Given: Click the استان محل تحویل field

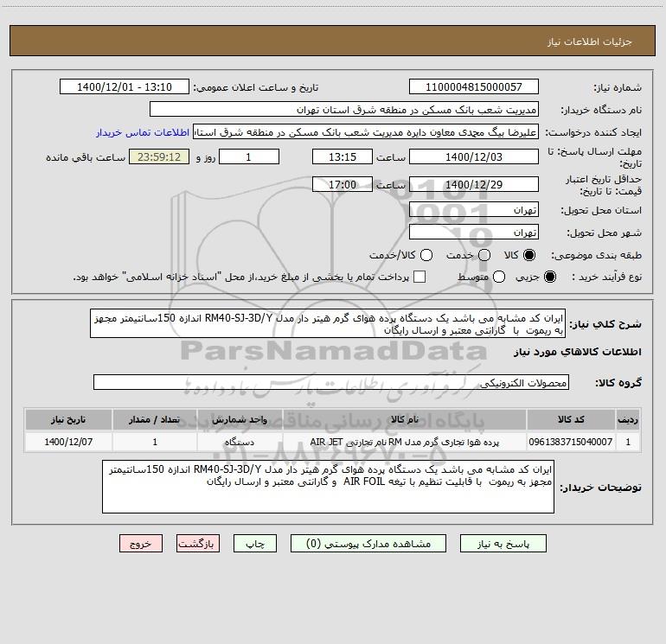Looking at the screenshot, I should coord(474,210).
